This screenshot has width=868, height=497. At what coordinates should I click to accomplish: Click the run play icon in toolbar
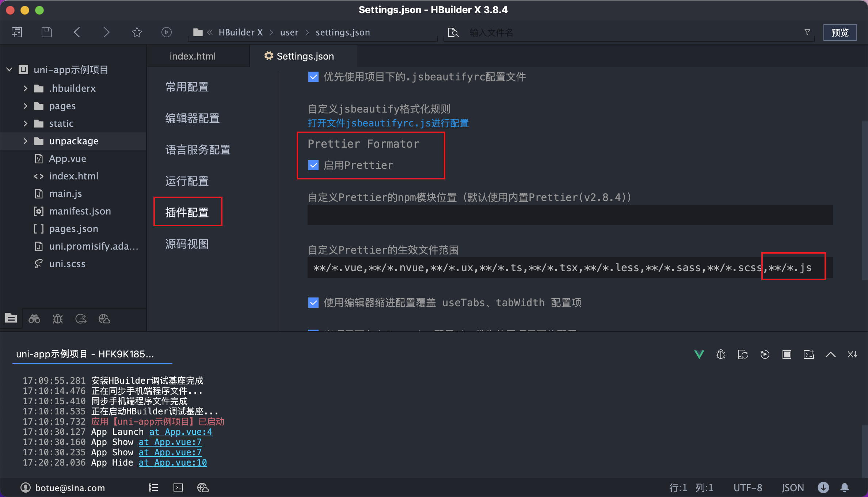[x=166, y=32]
